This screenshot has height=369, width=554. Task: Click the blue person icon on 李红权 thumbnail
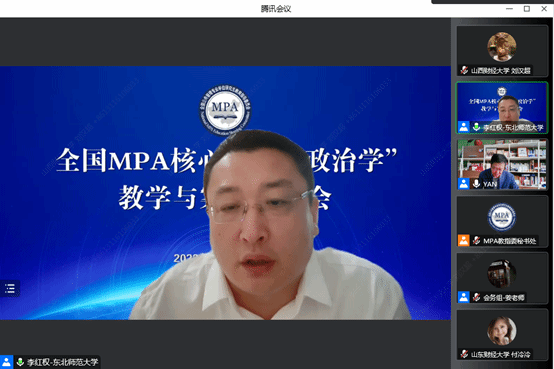pos(464,127)
